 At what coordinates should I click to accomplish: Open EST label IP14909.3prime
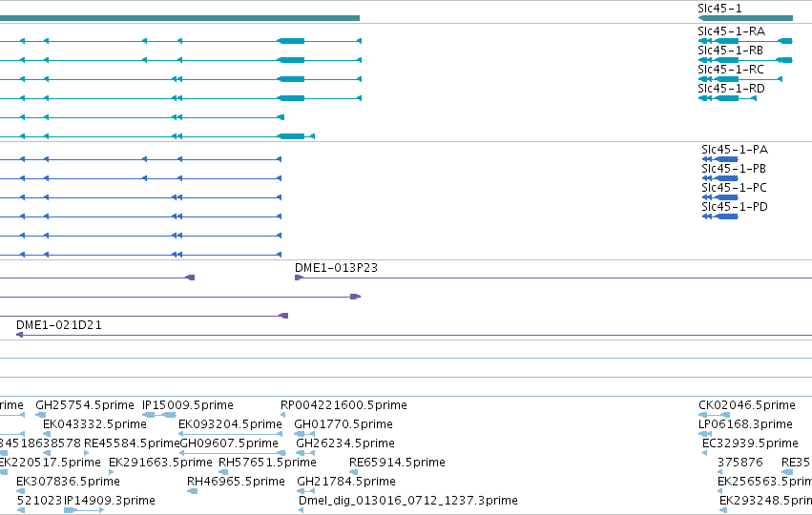110,501
